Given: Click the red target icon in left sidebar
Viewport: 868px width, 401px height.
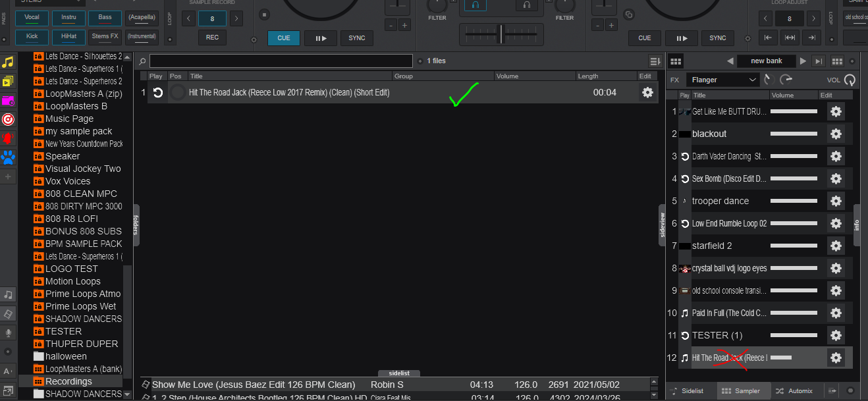Looking at the screenshot, I should coord(9,119).
